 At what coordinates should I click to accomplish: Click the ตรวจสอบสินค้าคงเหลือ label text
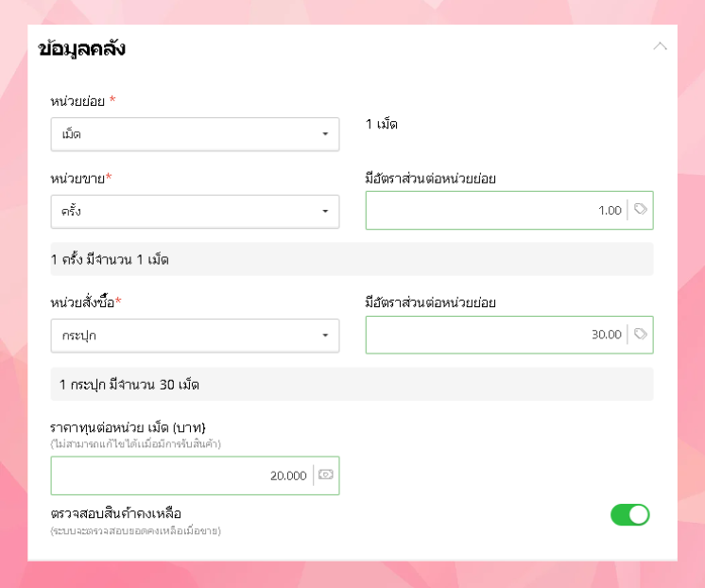click(116, 513)
